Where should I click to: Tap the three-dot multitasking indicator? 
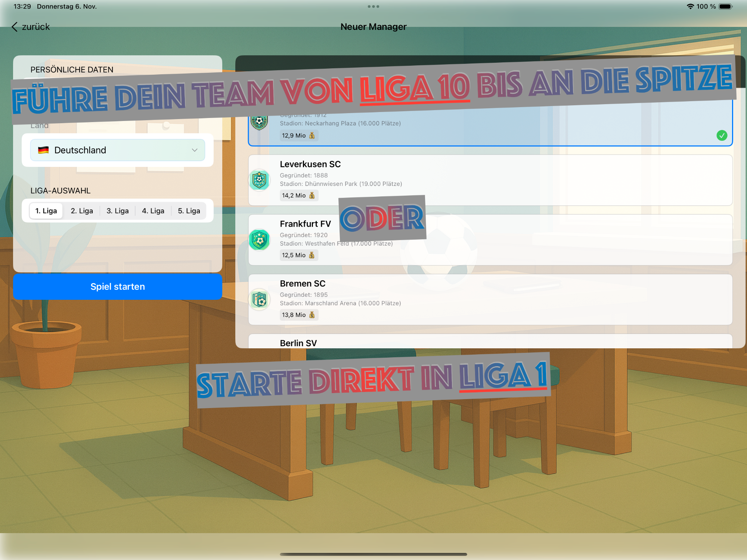[x=373, y=6]
